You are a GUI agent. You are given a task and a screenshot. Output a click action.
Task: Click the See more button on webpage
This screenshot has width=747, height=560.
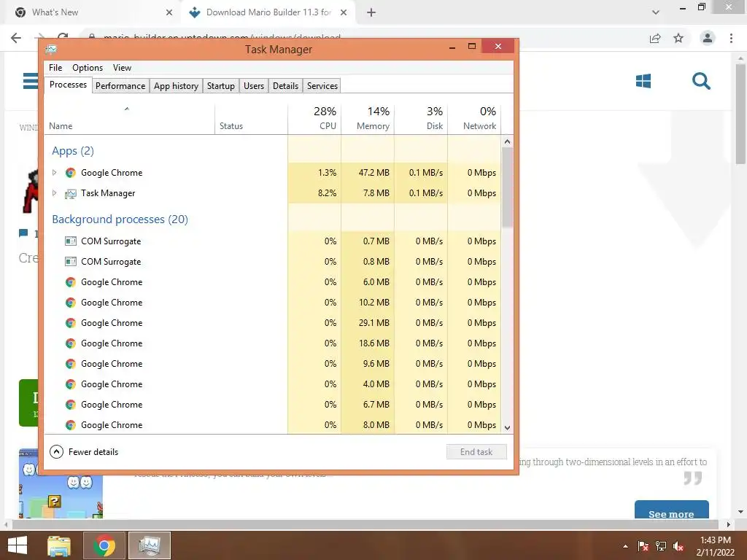tap(671, 510)
